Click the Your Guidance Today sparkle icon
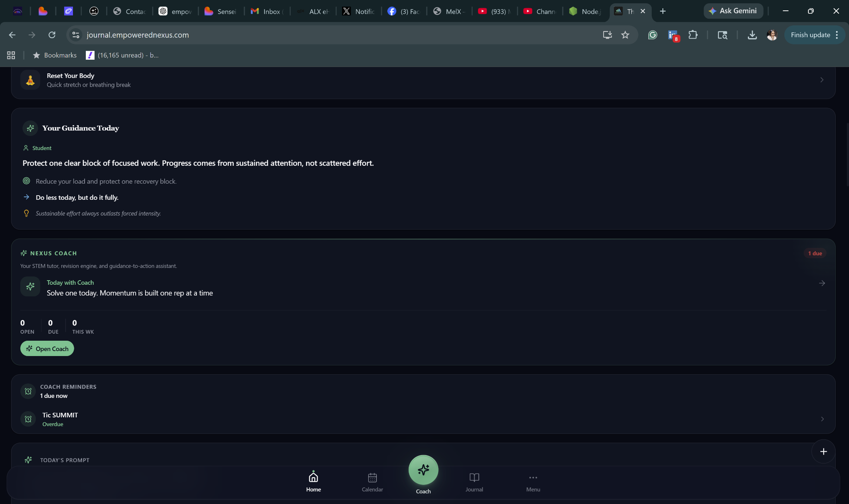 (x=30, y=128)
